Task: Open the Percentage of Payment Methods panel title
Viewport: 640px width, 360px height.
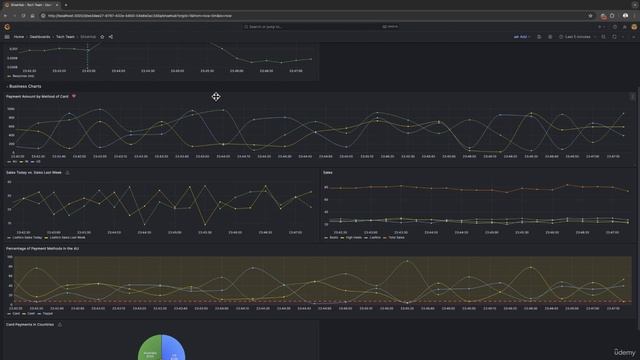Action: (42, 249)
